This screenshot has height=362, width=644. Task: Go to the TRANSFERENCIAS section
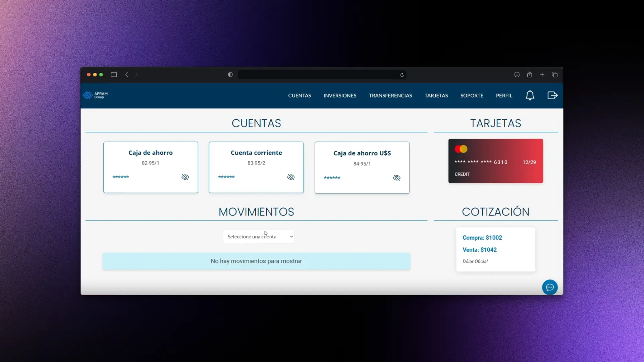click(x=390, y=95)
